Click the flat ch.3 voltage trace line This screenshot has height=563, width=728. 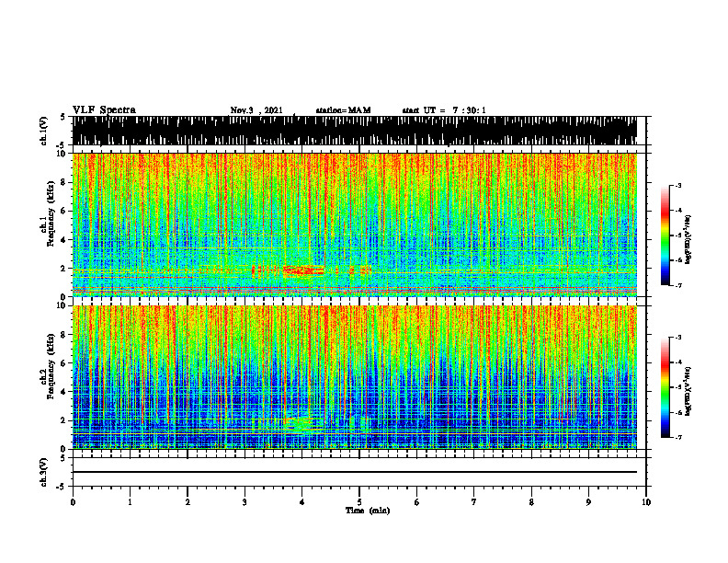pos(354,472)
